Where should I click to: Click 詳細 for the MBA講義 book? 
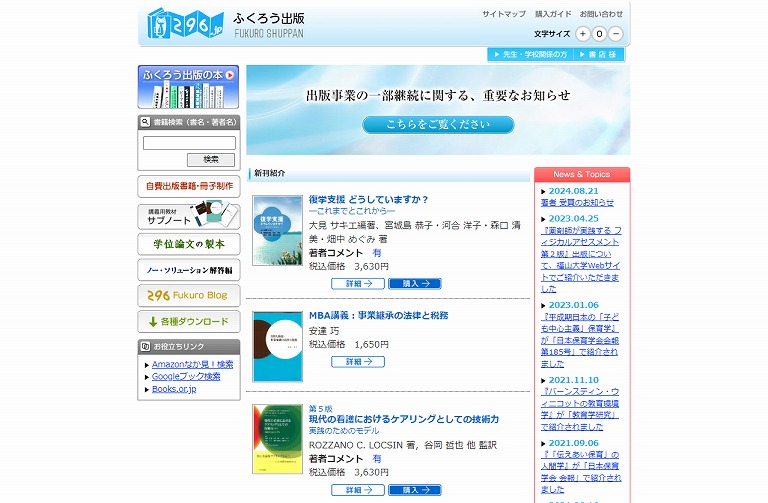357,362
